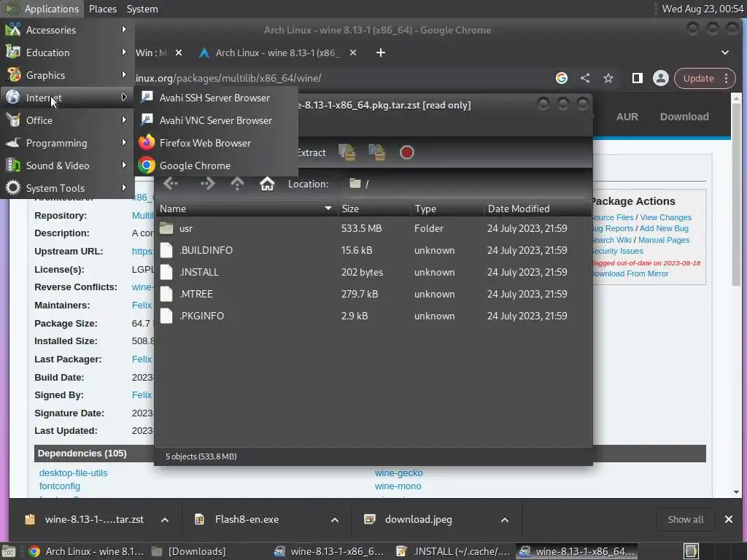Click the Chrome address bar URL

tap(228, 78)
